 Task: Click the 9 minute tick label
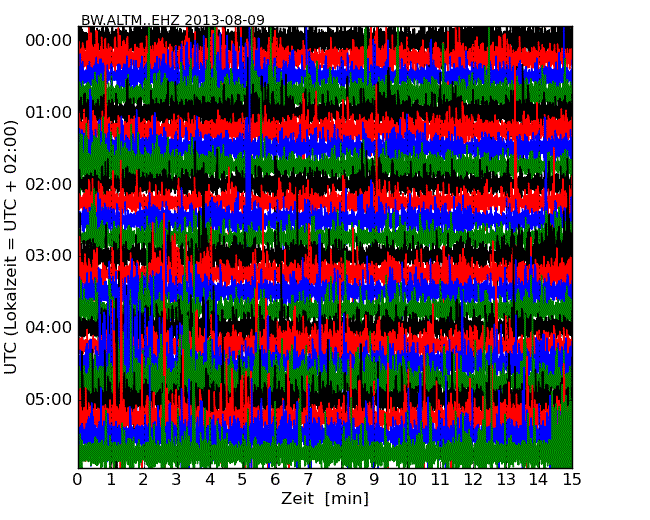[374, 480]
